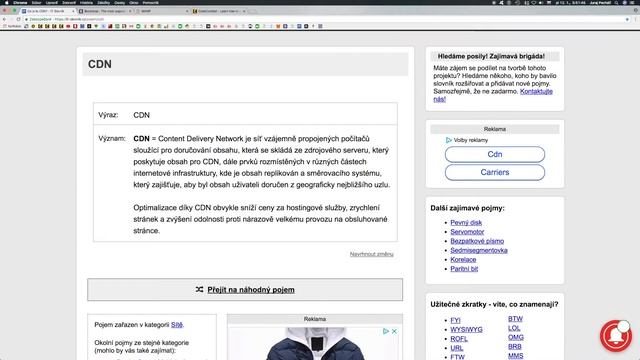
Task: Click the Volby reklamy ad choices icon
Action: point(449,140)
